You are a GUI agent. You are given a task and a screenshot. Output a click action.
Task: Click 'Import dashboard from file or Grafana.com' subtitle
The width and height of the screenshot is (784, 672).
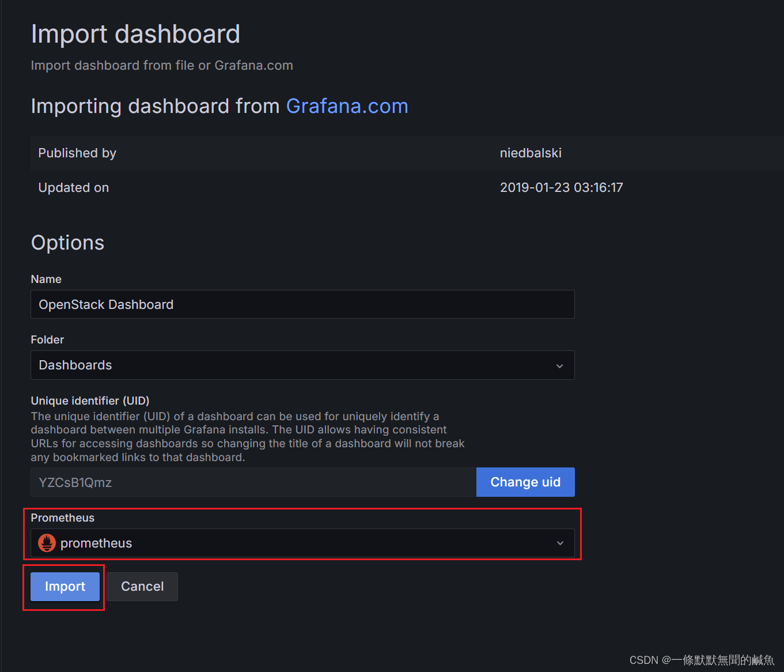162,66
